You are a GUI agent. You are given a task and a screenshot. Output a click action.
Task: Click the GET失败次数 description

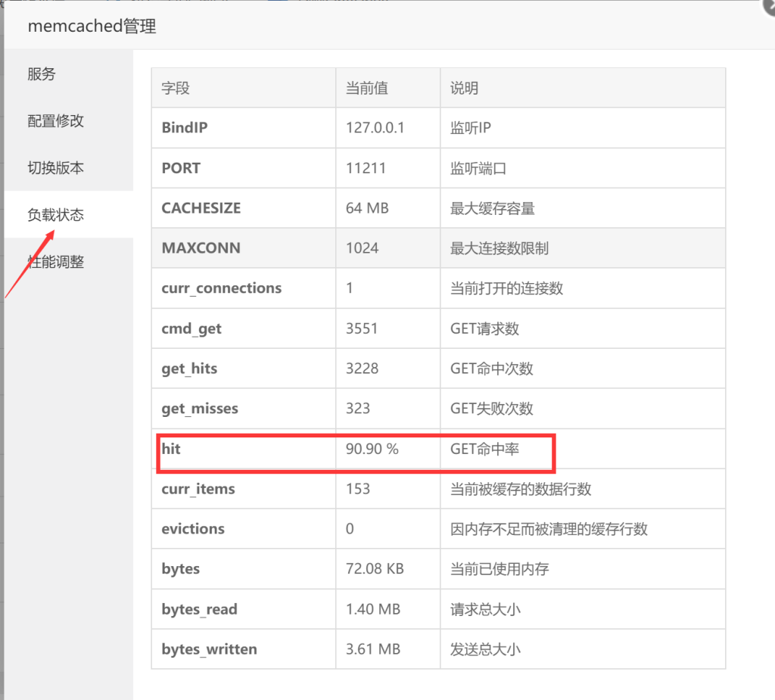(492, 409)
